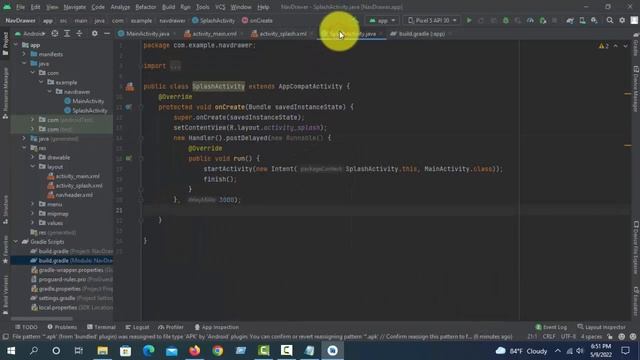The height and width of the screenshot is (360, 640).
Task: Open Firefox from the taskbar
Action: (194, 351)
